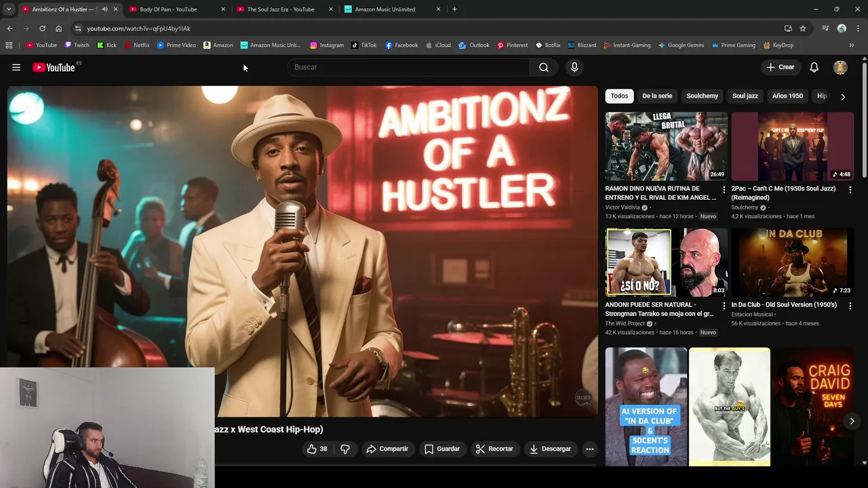Open options menu for Ramon Dino video
868x488 pixels.
coord(724,190)
